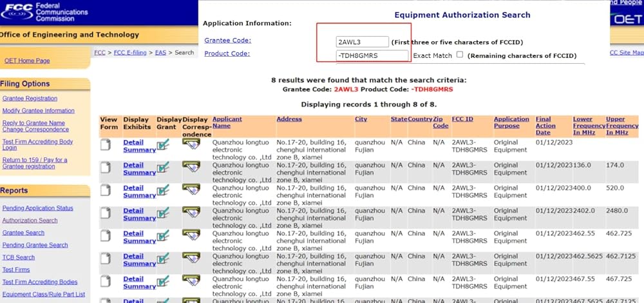Screen dimensions: 644x303
Task: Sort by FCC ID column header
Action: click(462, 119)
